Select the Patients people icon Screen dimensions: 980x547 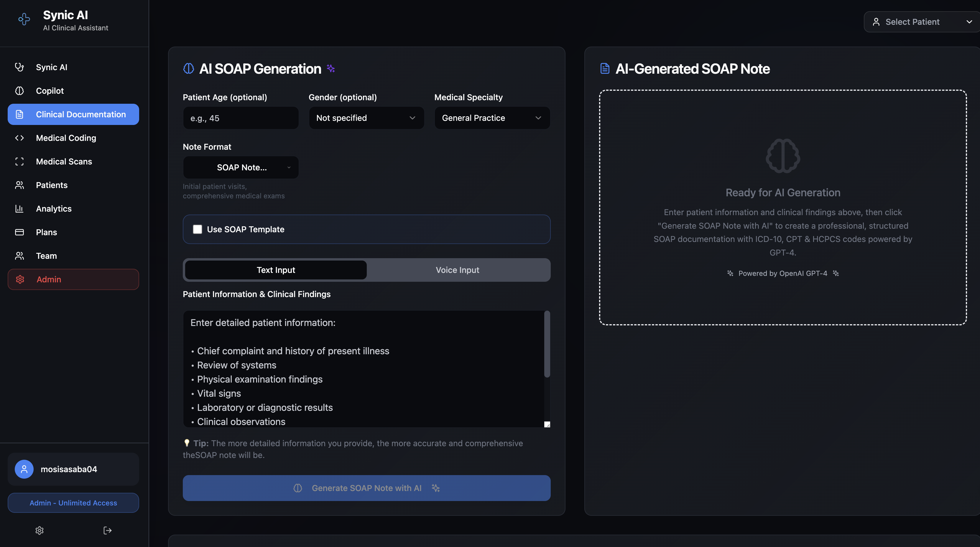tap(19, 185)
